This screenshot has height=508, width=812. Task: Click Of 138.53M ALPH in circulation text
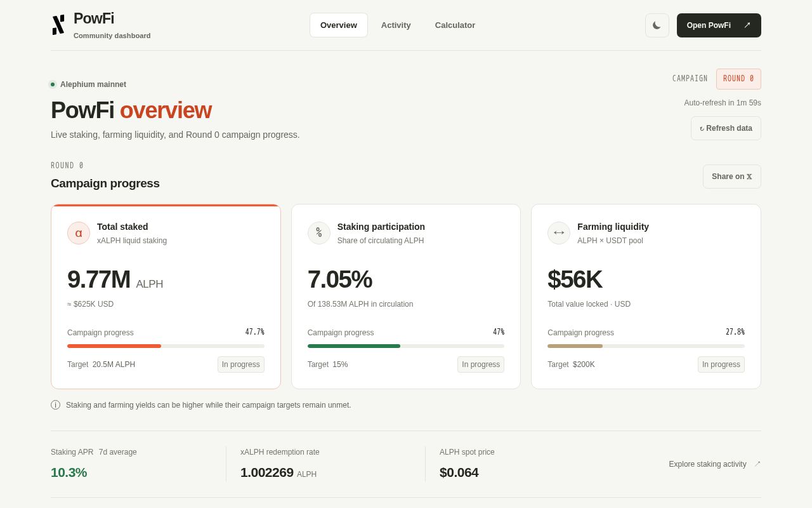click(x=360, y=304)
